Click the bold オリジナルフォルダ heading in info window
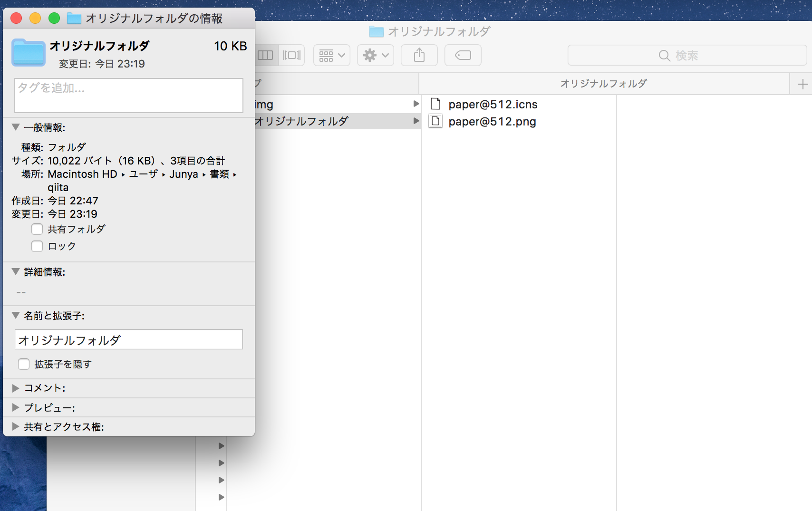812x511 pixels. pyautogui.click(x=100, y=46)
